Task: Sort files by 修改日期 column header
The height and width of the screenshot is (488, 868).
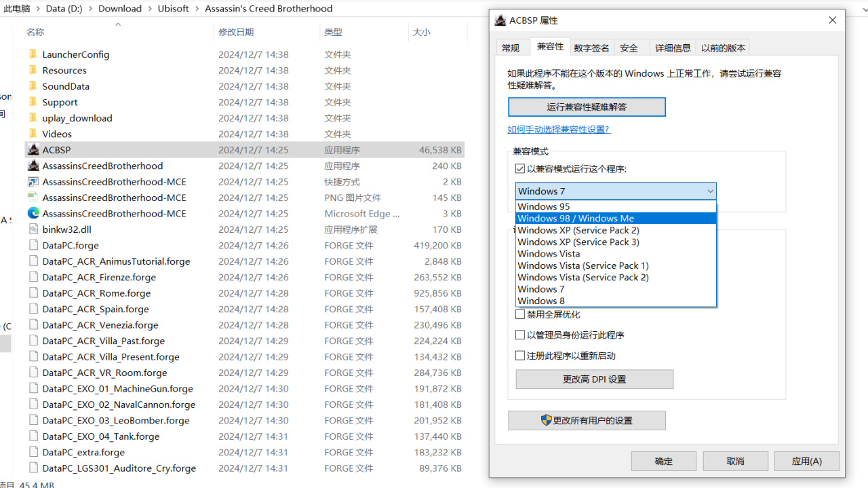Action: (x=267, y=32)
